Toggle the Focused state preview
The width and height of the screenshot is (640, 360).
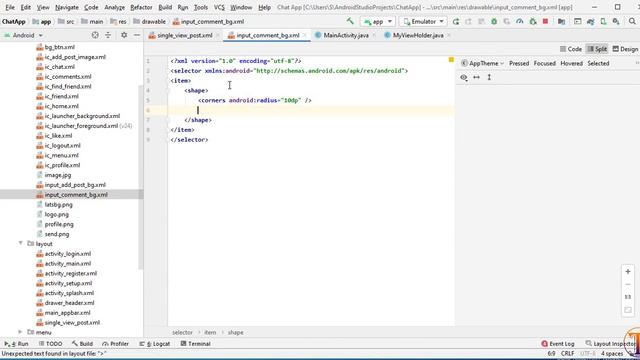544,63
